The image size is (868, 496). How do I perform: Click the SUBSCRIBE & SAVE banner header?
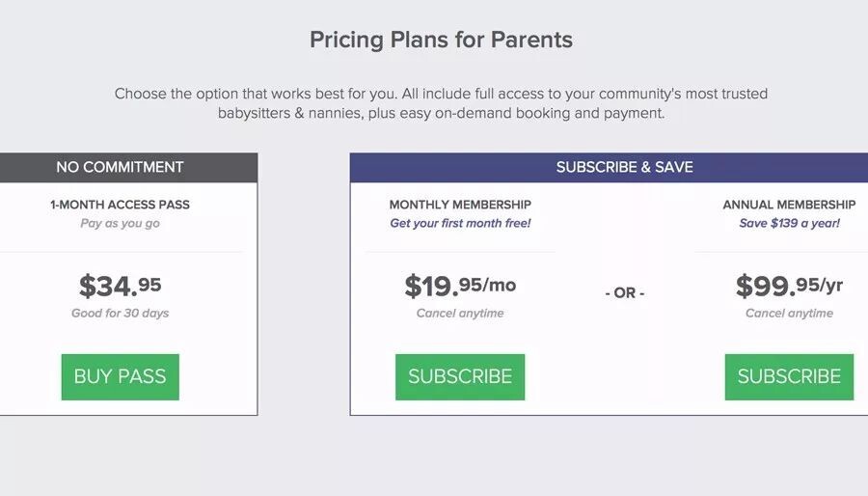(624, 167)
